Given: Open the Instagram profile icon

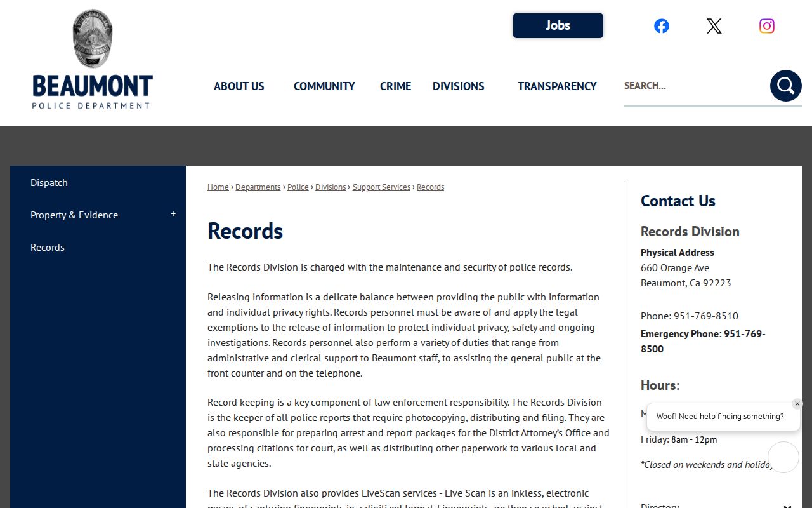Looking at the screenshot, I should pyautogui.click(x=767, y=26).
